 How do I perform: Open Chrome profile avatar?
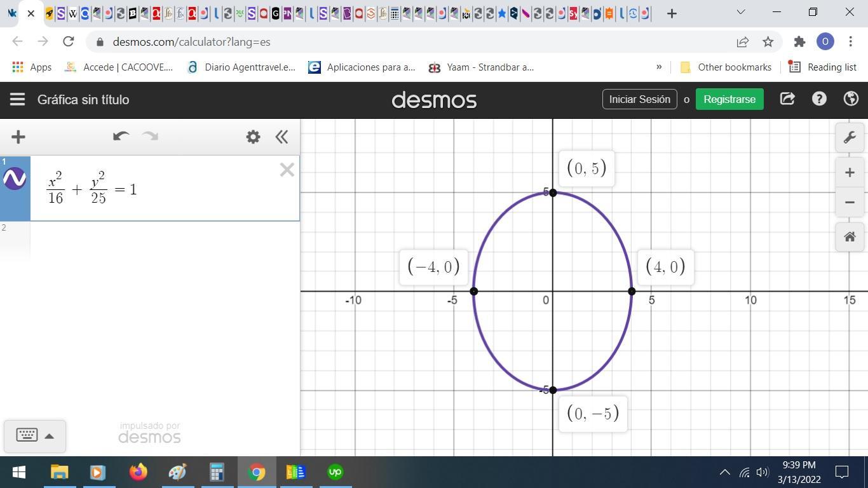[x=825, y=42]
